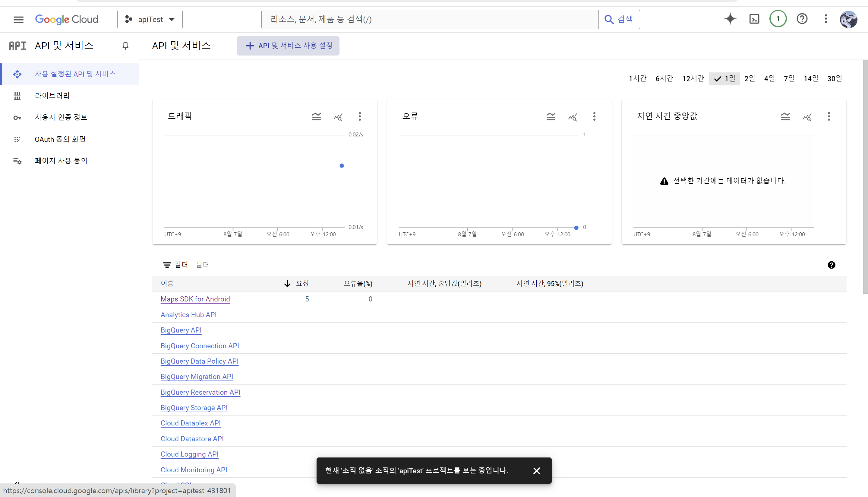
Task: Open Cloud Datastore API link
Action: [192, 439]
